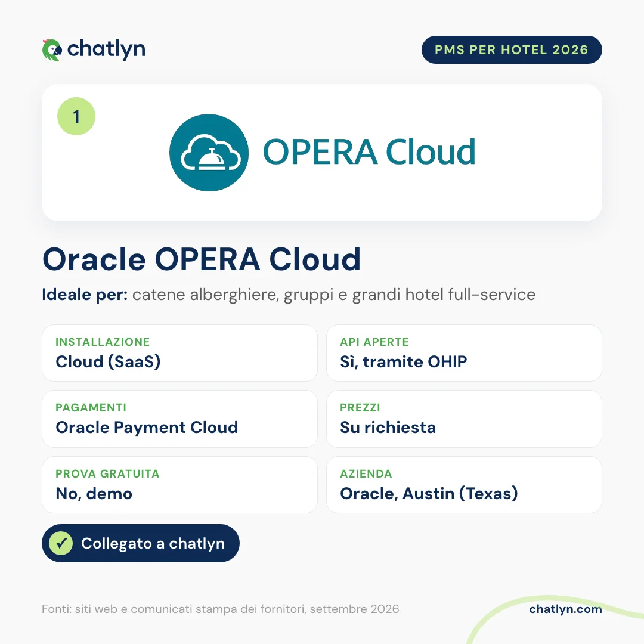Click the chatlyn wordmark text

click(x=106, y=50)
